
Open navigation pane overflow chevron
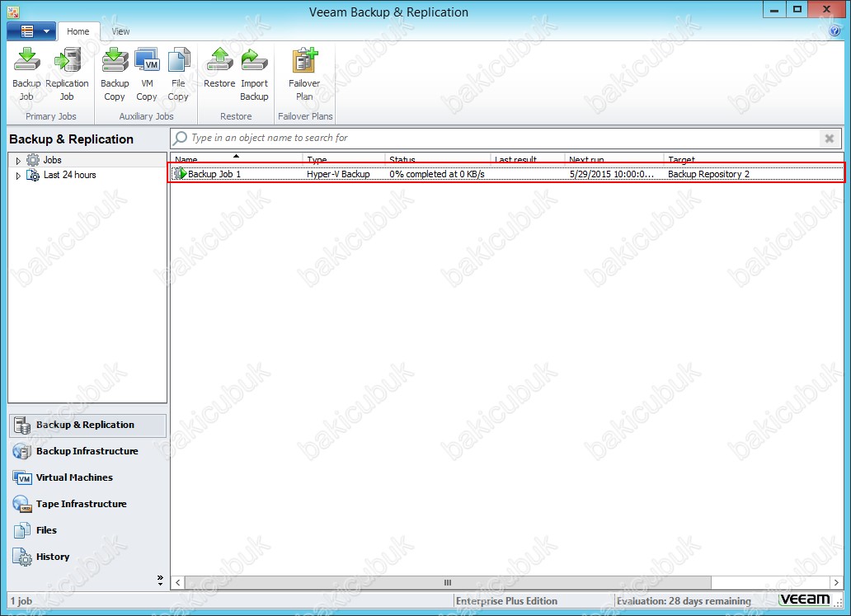coord(160,581)
